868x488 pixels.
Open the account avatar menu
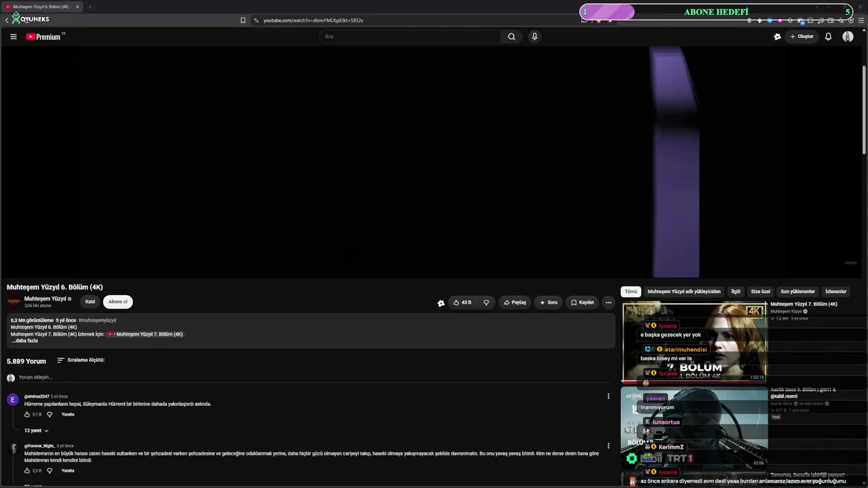(x=848, y=37)
